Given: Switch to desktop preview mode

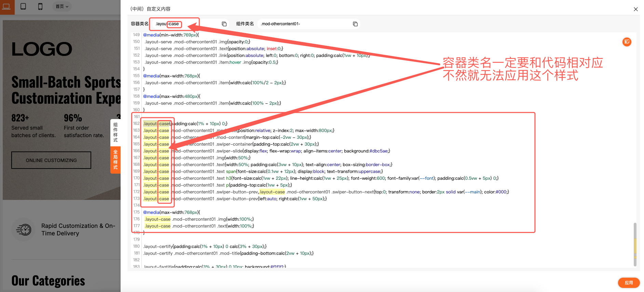Looking at the screenshot, I should tap(6, 6).
